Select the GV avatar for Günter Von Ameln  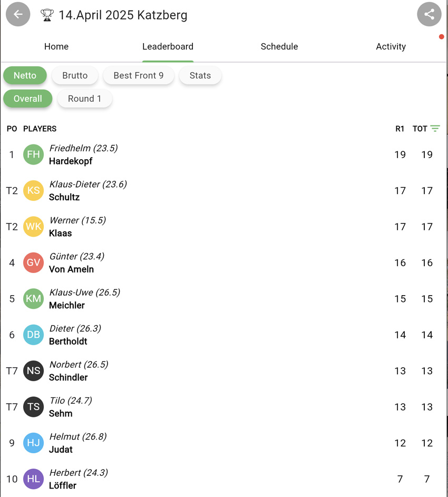click(x=33, y=262)
